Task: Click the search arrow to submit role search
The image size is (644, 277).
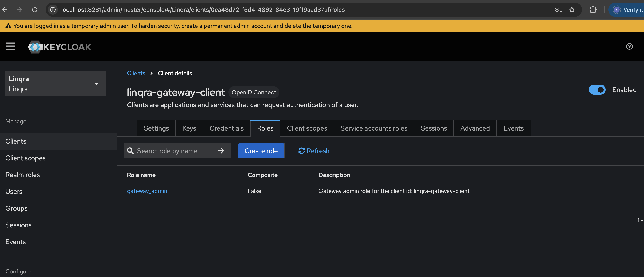Action: tap(221, 151)
